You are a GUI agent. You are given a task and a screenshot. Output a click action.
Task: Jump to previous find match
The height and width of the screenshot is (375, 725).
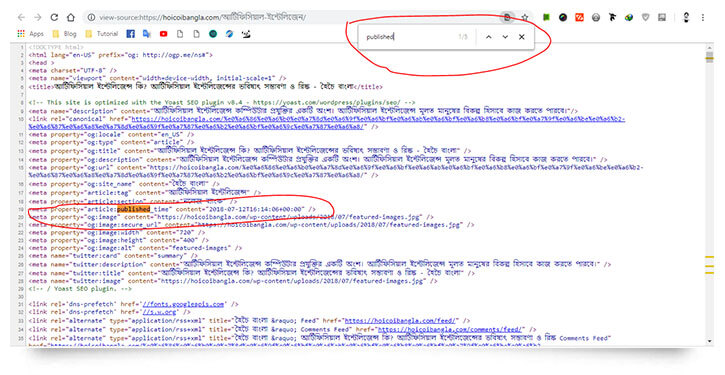click(x=489, y=37)
